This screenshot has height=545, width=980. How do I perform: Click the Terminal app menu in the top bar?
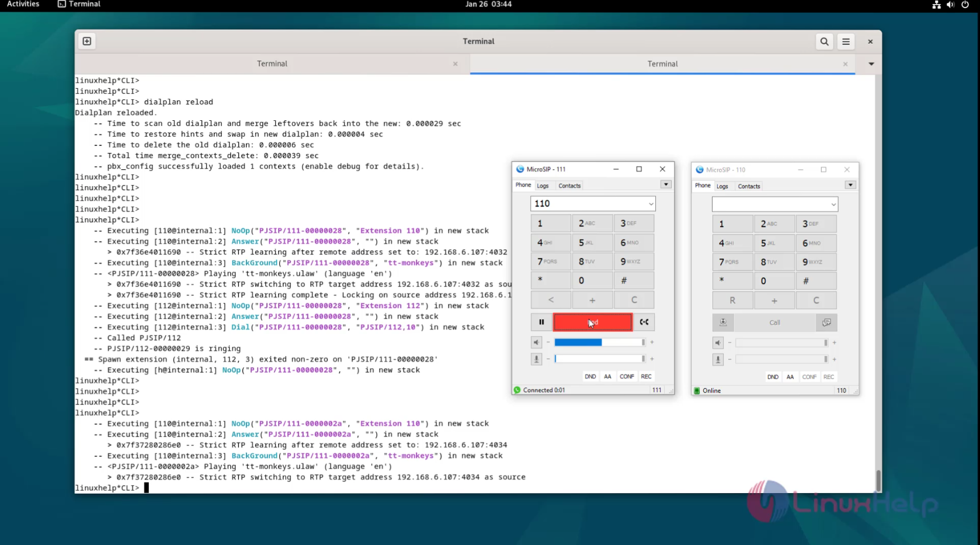pos(79,5)
